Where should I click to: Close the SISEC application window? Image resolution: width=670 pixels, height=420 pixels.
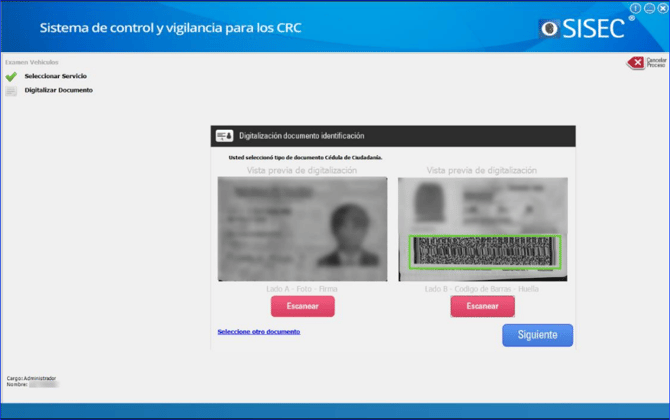(x=663, y=8)
